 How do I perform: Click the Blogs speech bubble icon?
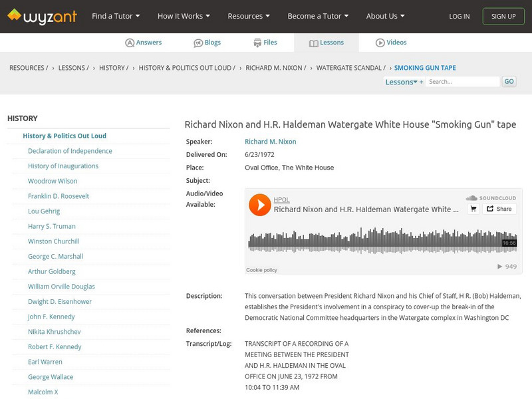point(198,42)
